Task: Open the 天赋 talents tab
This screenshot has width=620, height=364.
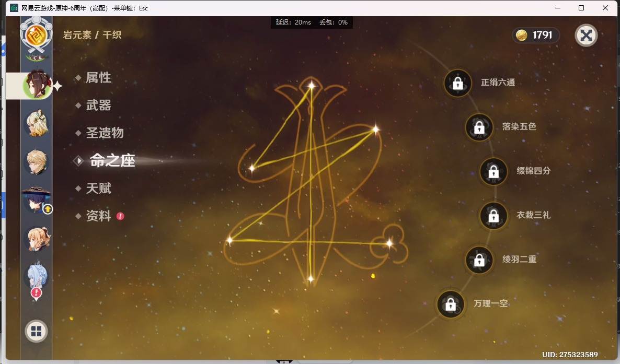Action: 98,188
